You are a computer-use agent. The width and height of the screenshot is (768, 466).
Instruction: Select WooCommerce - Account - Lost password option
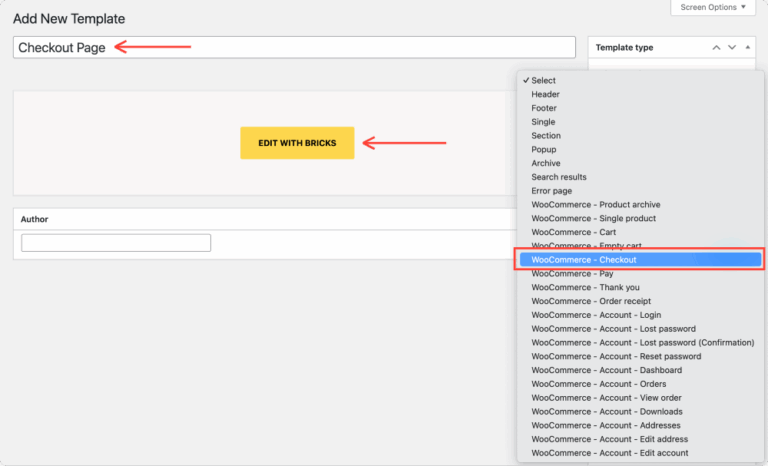[x=641, y=329]
